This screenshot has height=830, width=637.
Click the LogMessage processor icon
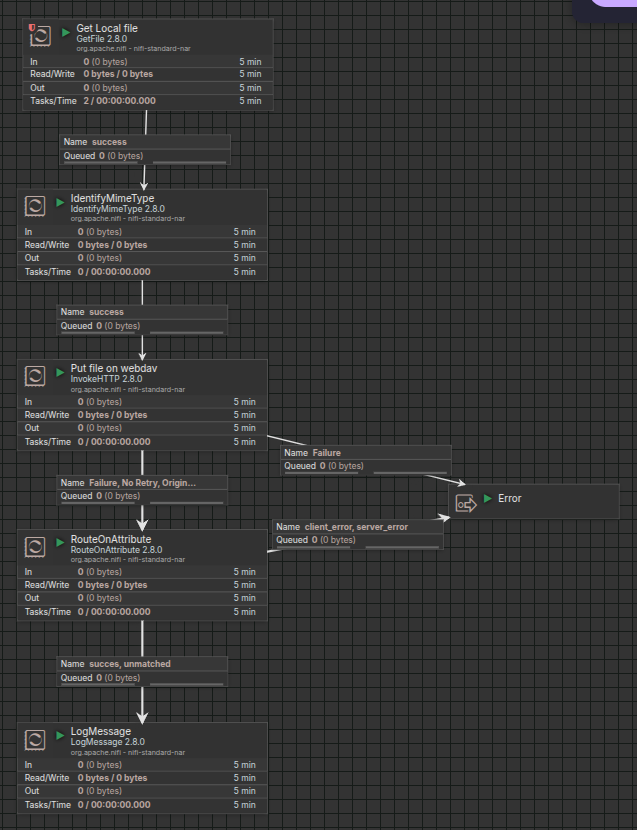coord(35,739)
